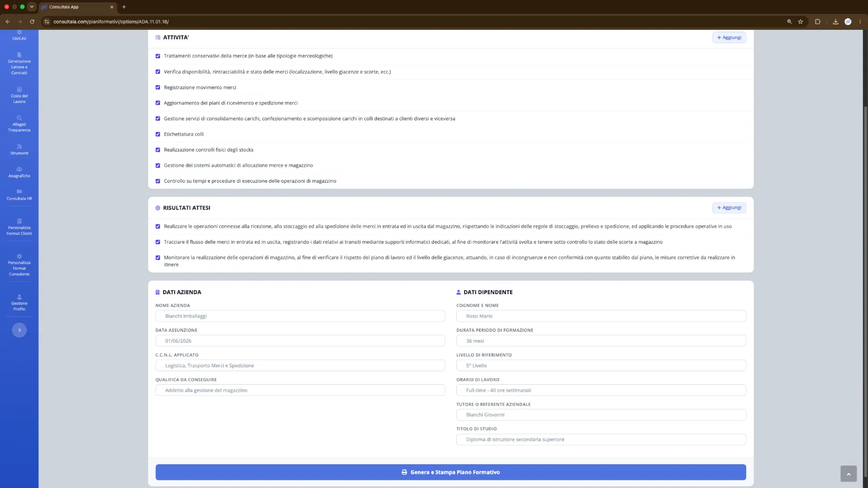
Task: Open browser extensions puzzle icon
Action: pyautogui.click(x=817, y=21)
